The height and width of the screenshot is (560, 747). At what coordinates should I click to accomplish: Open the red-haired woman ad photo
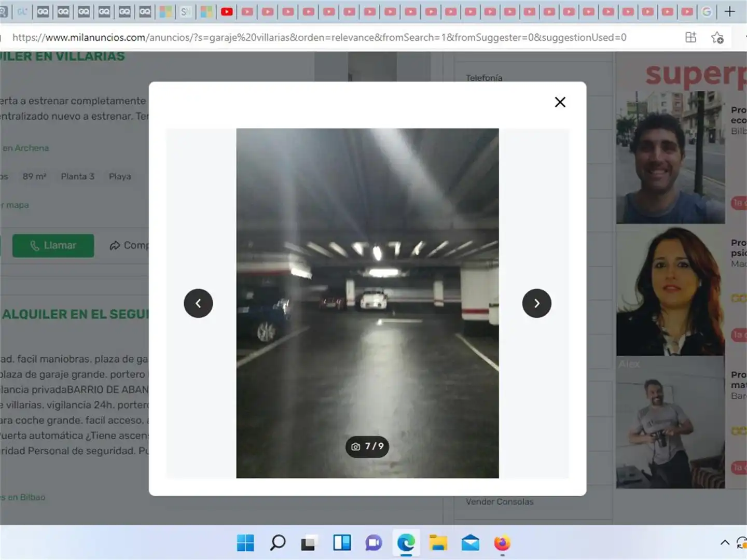tap(670, 291)
